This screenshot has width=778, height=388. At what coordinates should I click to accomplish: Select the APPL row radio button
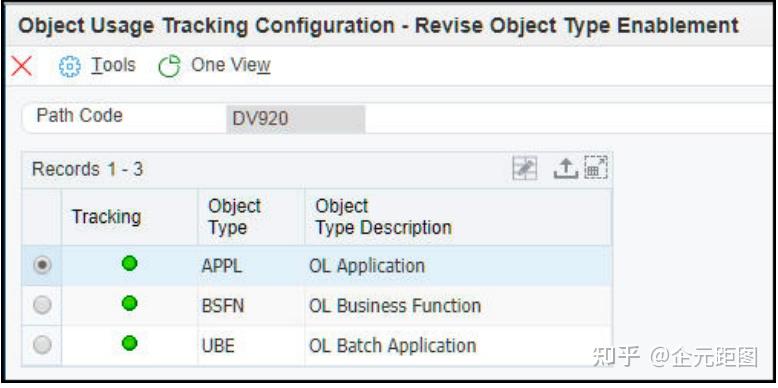[x=42, y=266]
